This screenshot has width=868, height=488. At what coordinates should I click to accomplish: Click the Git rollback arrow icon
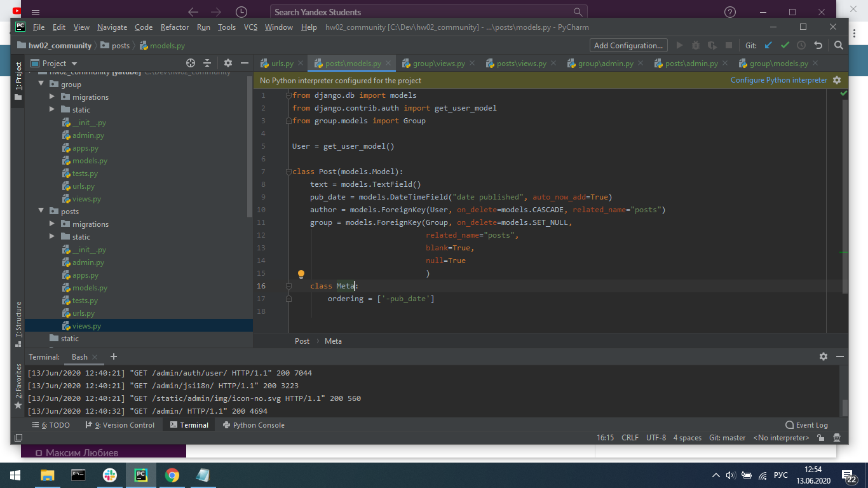tap(818, 45)
